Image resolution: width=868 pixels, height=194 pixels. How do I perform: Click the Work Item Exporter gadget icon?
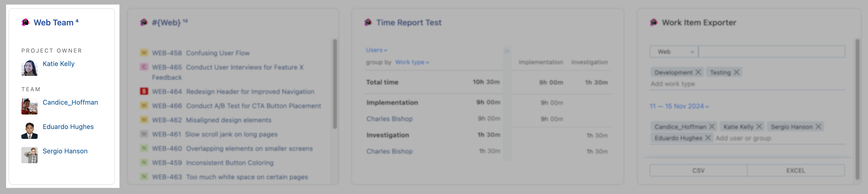tap(654, 22)
